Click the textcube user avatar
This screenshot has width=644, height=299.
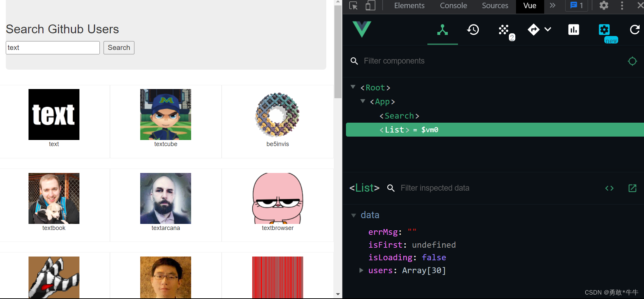[x=166, y=115]
